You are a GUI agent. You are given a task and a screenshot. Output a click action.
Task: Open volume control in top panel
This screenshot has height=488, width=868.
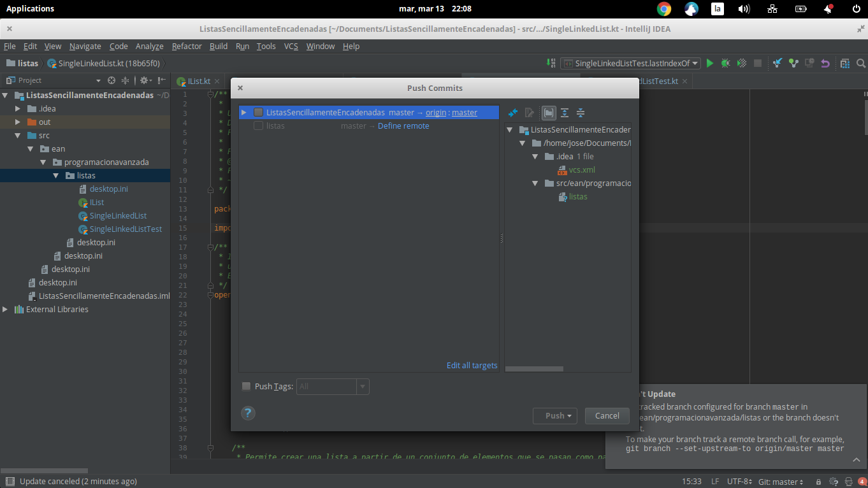(744, 9)
